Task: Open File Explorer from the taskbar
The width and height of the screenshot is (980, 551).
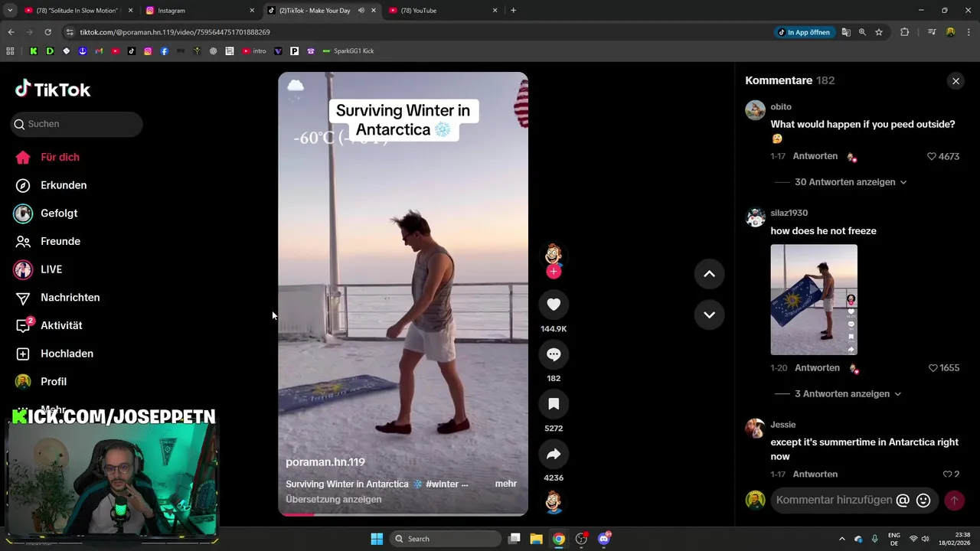Action: [x=536, y=539]
